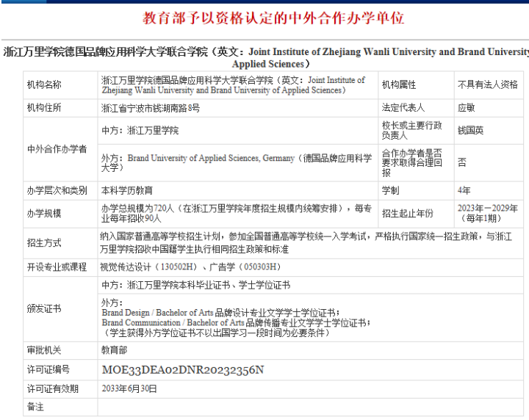Click the 学制 label
The height and width of the screenshot is (420, 529).
pos(390,191)
